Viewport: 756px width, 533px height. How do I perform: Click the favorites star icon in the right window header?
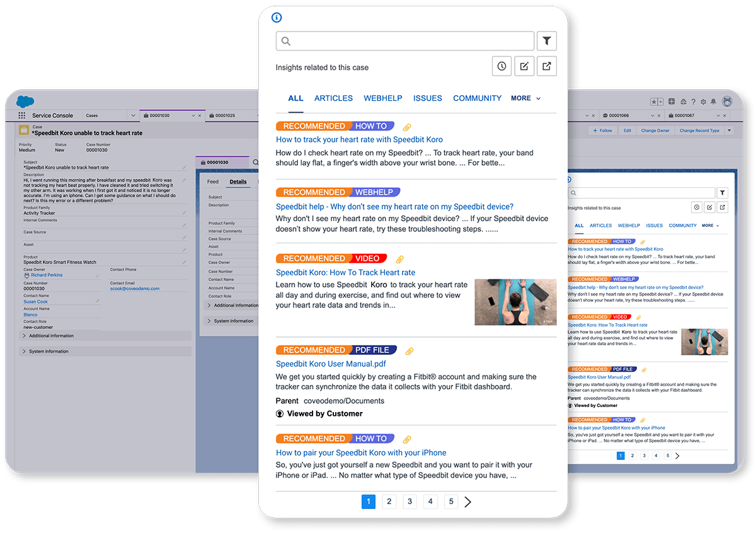tap(654, 101)
